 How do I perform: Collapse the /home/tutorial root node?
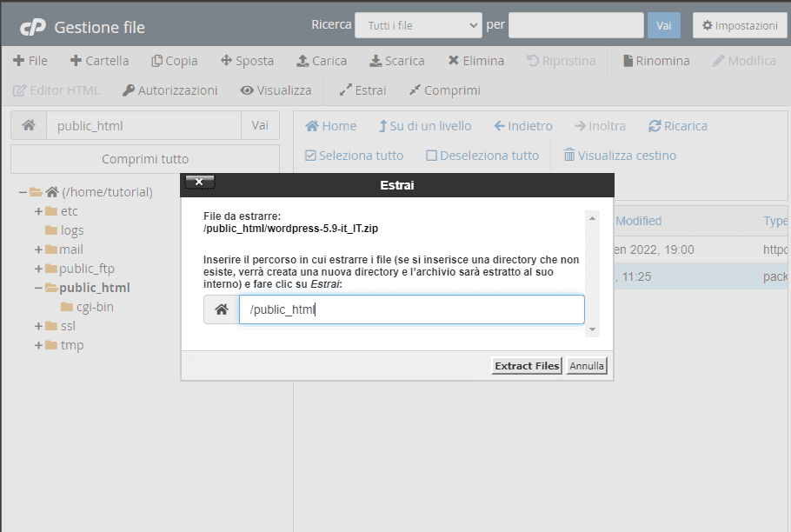click(x=23, y=192)
